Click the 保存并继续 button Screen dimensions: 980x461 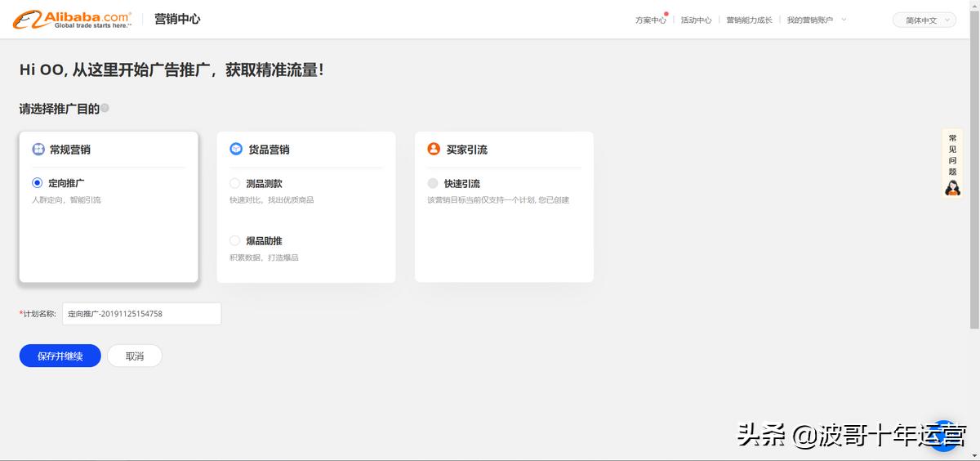point(60,356)
